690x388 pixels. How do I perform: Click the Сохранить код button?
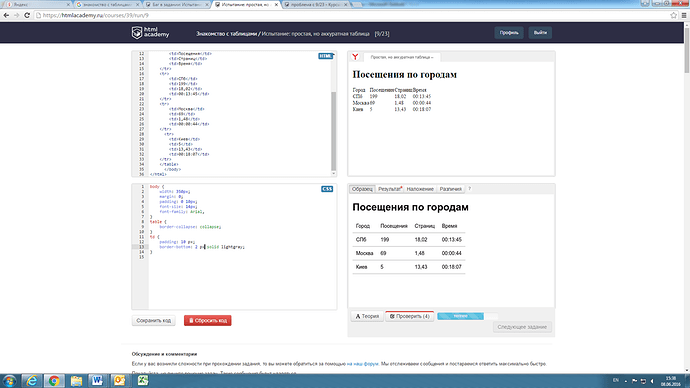pyautogui.click(x=154, y=320)
